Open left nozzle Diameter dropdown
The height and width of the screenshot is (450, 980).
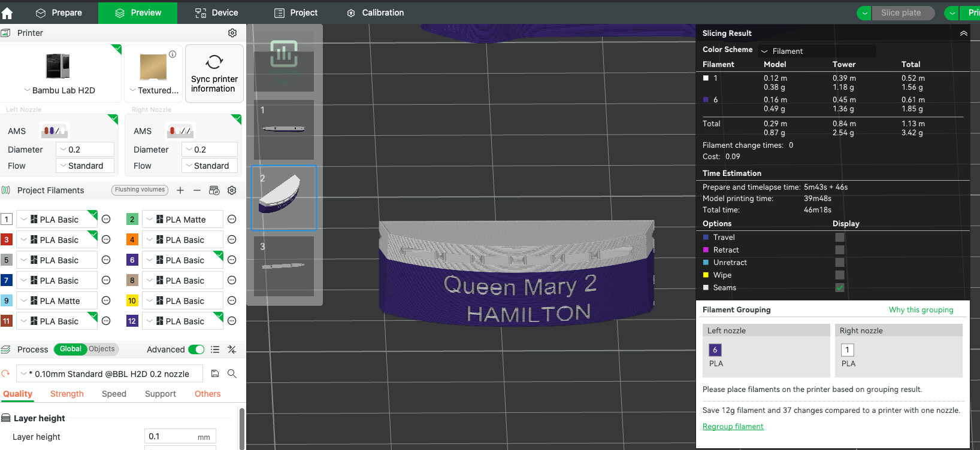coord(85,150)
